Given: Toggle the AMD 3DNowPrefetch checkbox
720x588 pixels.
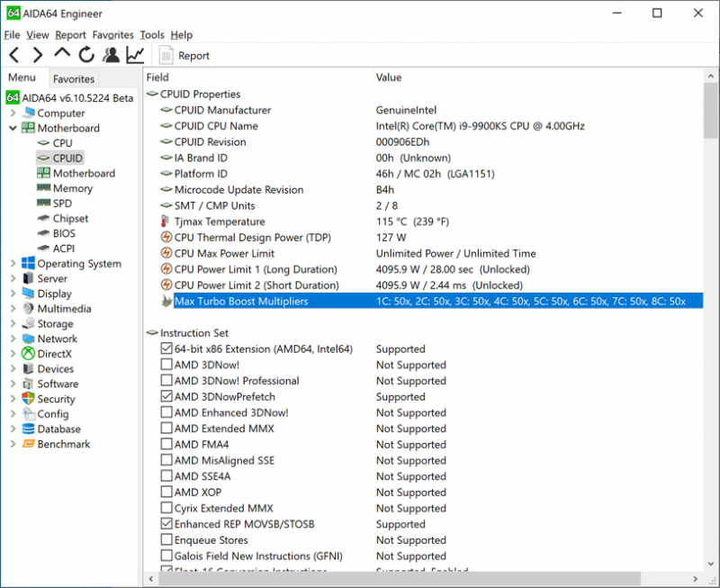Looking at the screenshot, I should click(x=166, y=396).
